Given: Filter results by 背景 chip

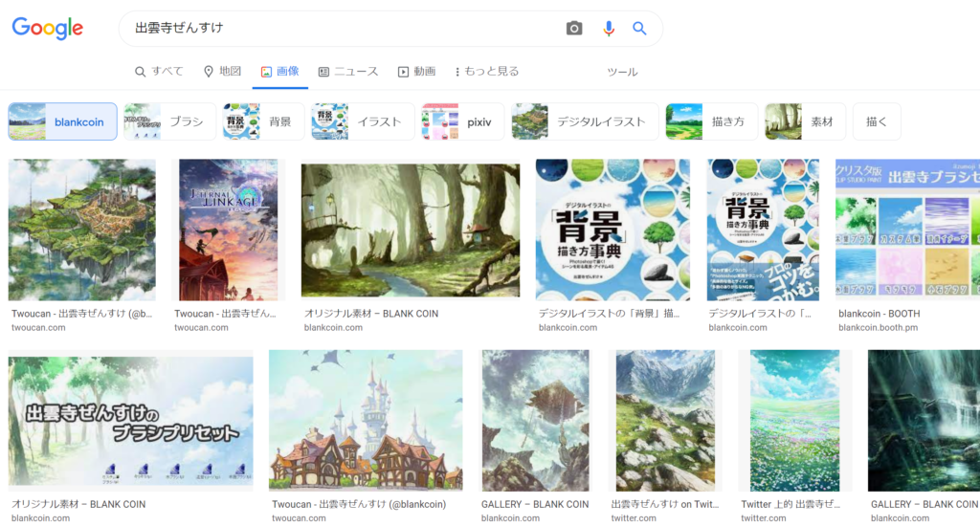Looking at the screenshot, I should click(x=264, y=121).
